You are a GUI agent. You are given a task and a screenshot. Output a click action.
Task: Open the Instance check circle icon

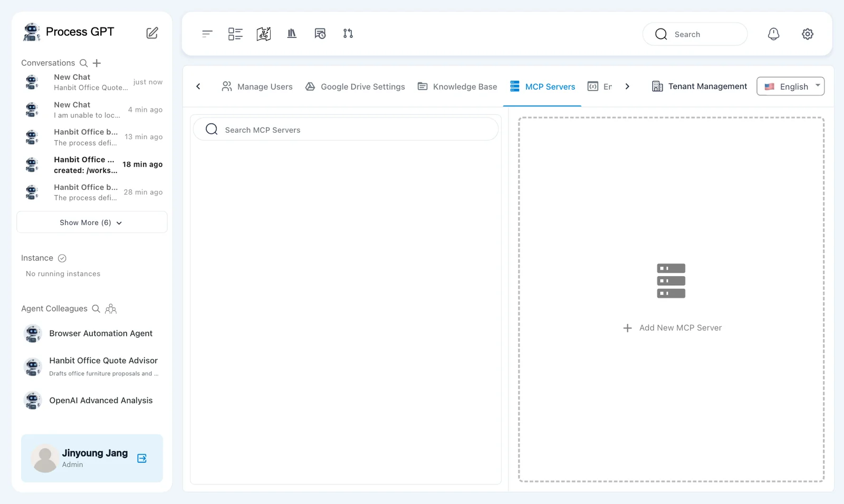[62, 258]
